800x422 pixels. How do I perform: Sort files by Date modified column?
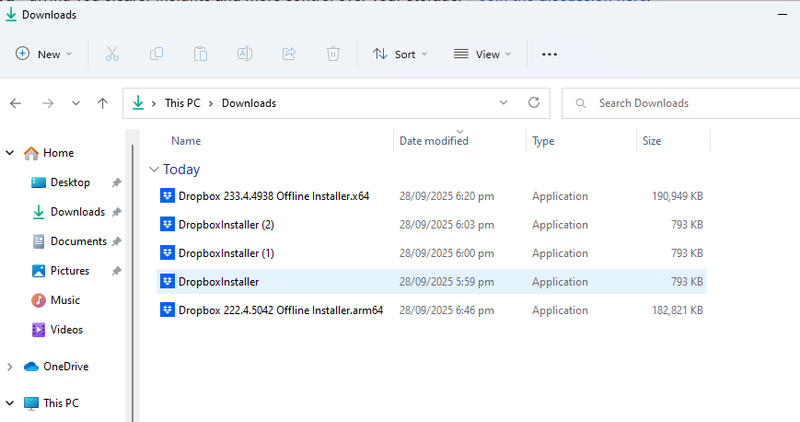pos(434,141)
